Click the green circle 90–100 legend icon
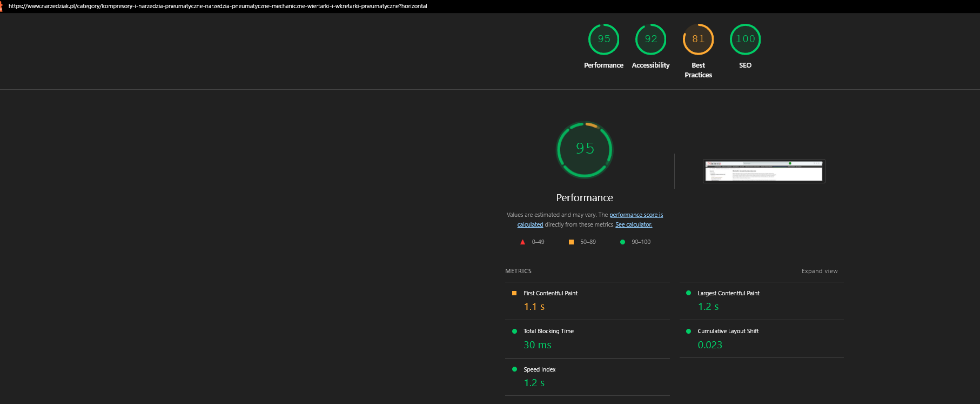 622,242
